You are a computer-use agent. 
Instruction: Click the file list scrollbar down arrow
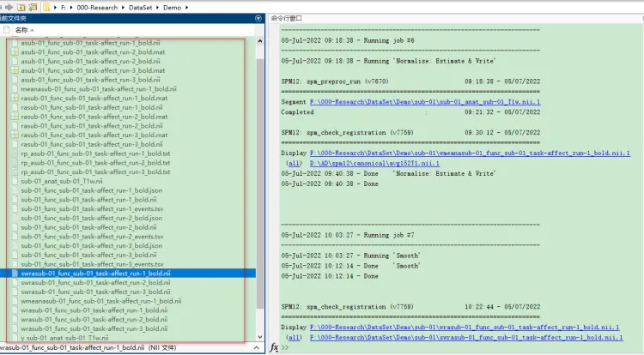pyautogui.click(x=259, y=338)
